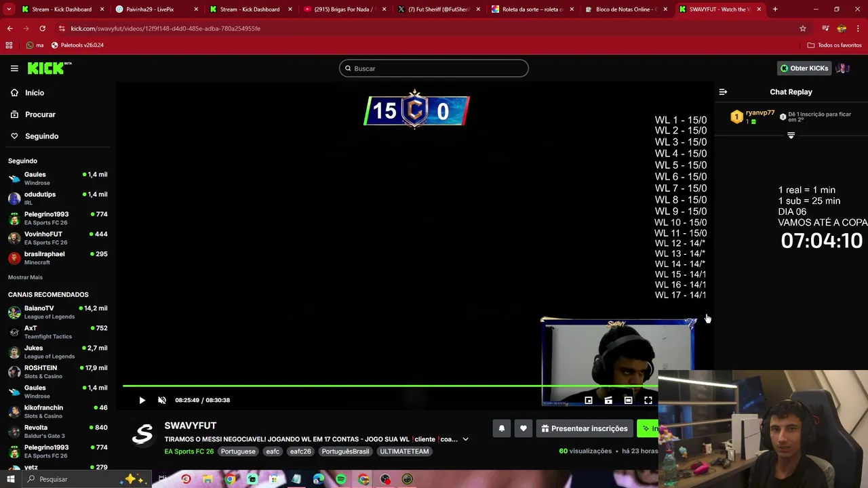Open the mini-player picture-in-picture icon
The image size is (868, 488).
coord(589,401)
